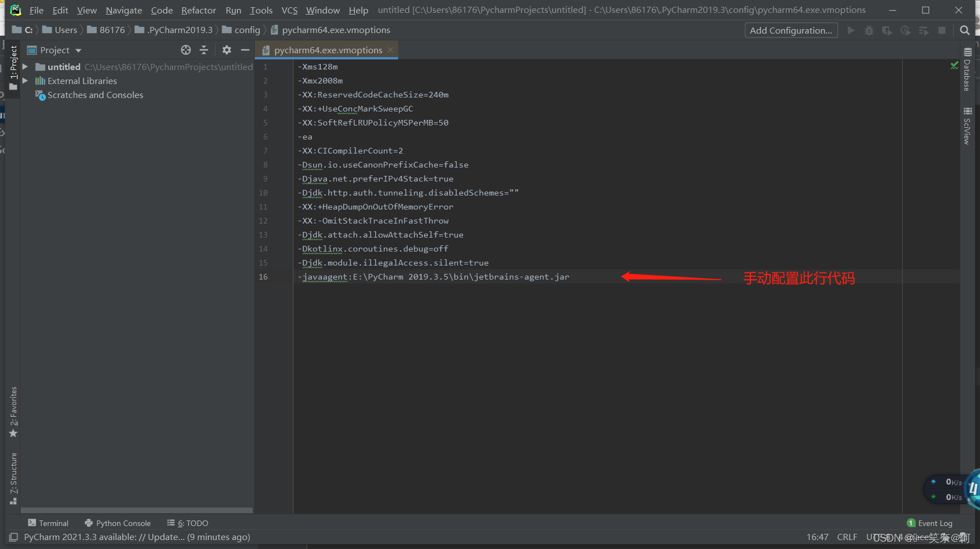Open the Refactor menu

click(198, 10)
